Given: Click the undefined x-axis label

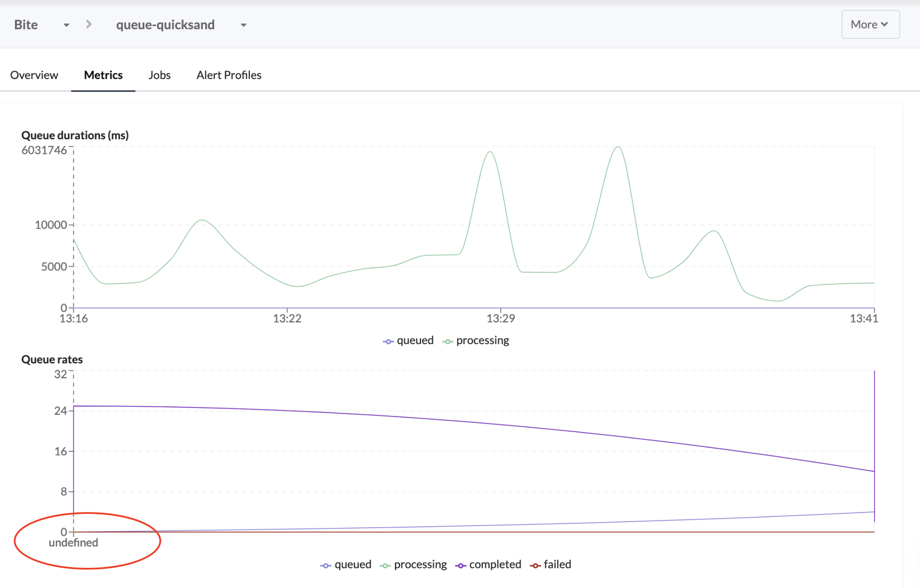Looking at the screenshot, I should click(x=73, y=543).
